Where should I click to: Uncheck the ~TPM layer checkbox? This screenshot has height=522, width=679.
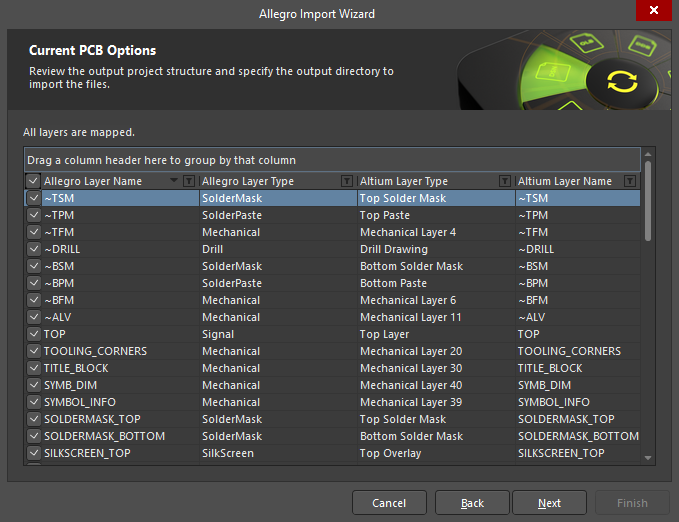click(x=34, y=215)
